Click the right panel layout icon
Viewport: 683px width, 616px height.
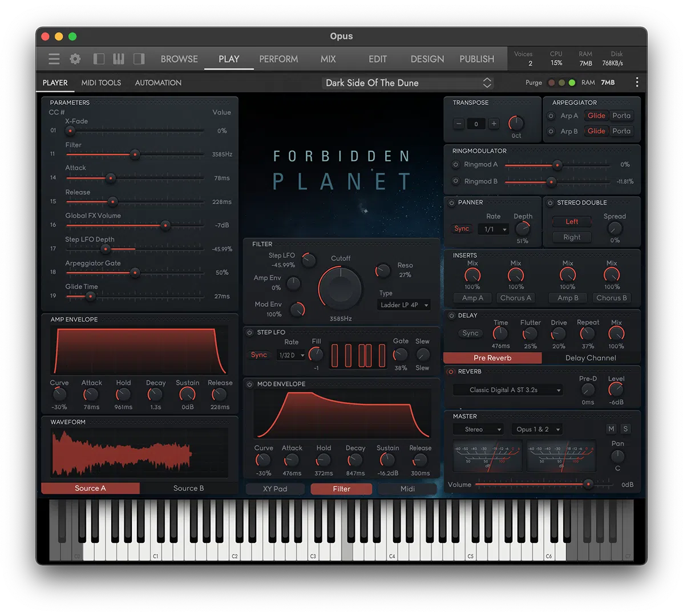(x=139, y=59)
